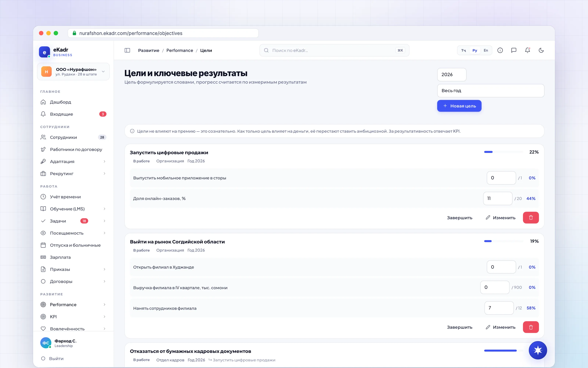Expand the KPI submenu chevron
The image size is (588, 368).
coord(105,317)
